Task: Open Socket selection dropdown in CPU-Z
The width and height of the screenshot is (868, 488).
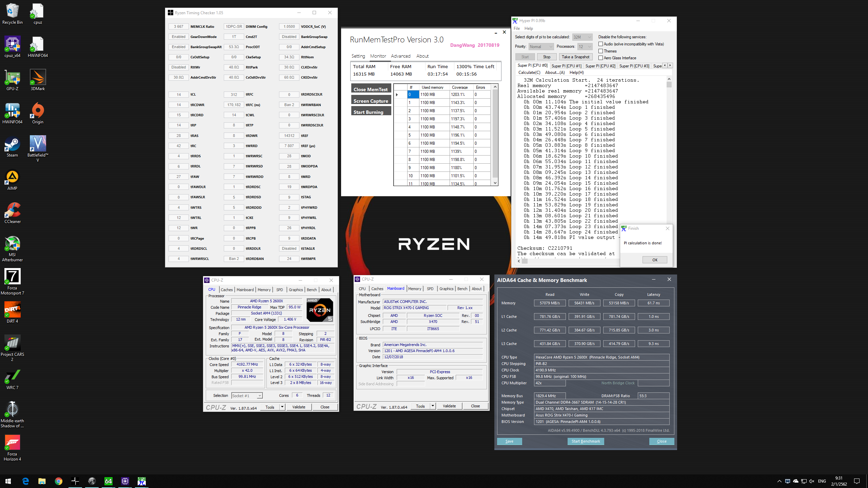Action: click(247, 395)
